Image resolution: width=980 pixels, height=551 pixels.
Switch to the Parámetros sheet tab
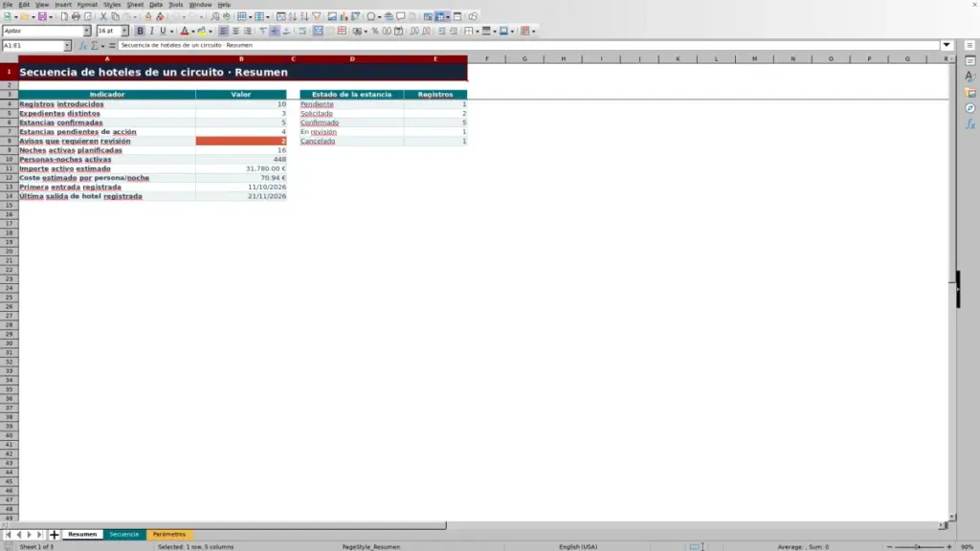point(168,535)
